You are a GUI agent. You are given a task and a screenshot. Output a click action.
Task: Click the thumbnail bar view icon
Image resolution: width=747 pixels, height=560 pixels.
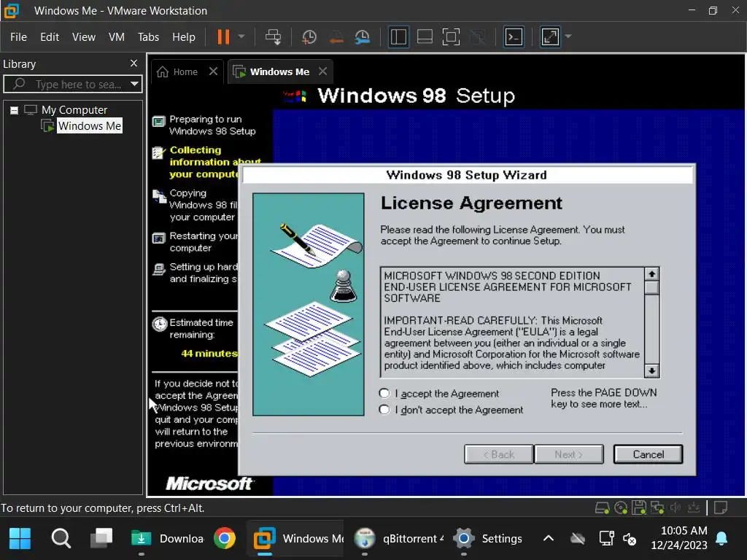tap(425, 36)
